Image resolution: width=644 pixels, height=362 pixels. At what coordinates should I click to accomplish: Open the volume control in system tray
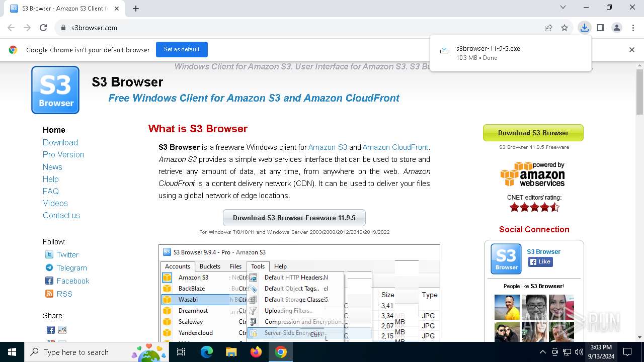point(579,352)
